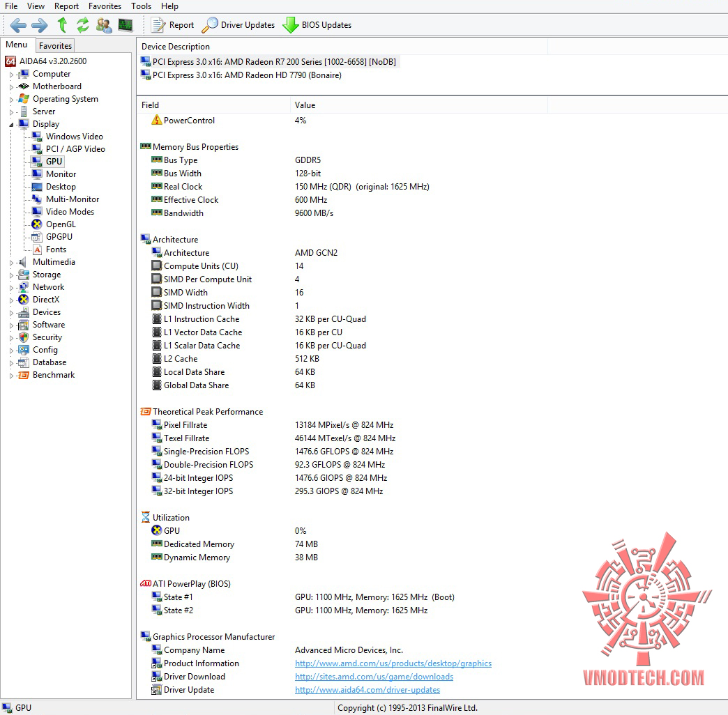728x715 pixels.
Task: Click the Config icon in tree
Action: pos(24,350)
